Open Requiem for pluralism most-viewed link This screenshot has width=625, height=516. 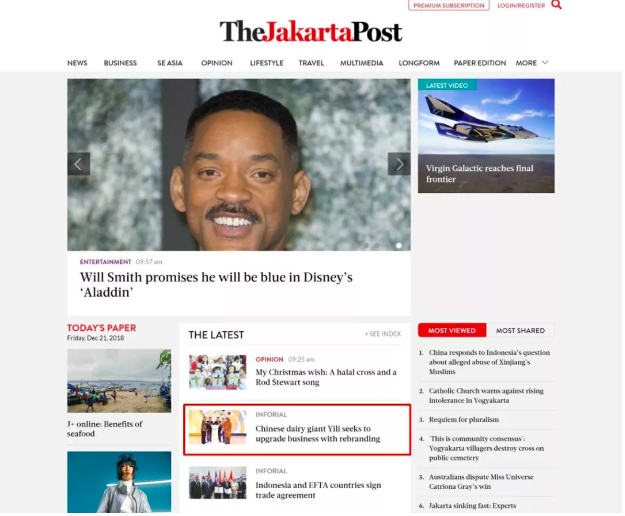[x=464, y=420]
